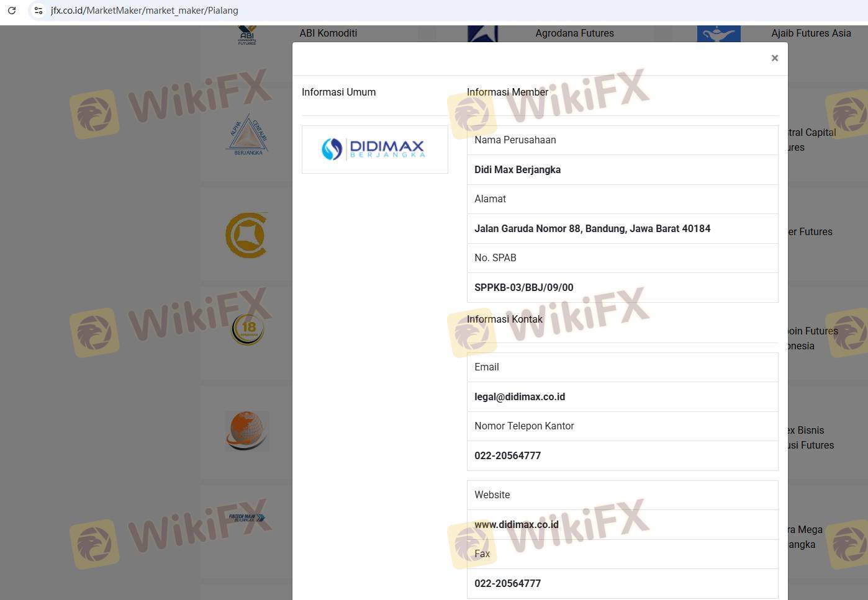Select the Alpha Centauri Berjangka triangle logo
Image resolution: width=868 pixels, height=600 pixels.
(x=248, y=135)
